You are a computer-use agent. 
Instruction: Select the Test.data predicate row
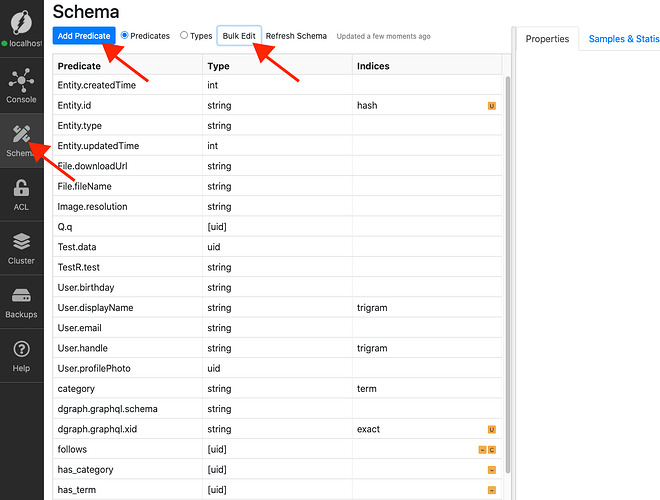pos(277,247)
